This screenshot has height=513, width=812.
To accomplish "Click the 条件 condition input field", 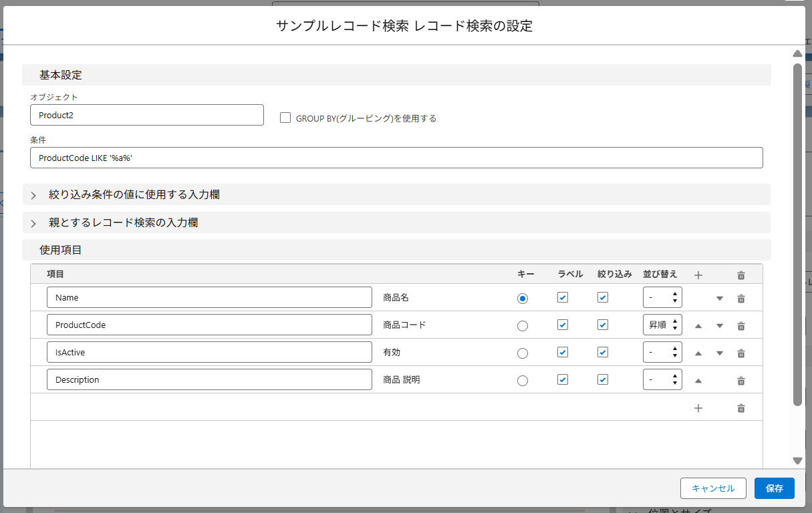I will [396, 158].
